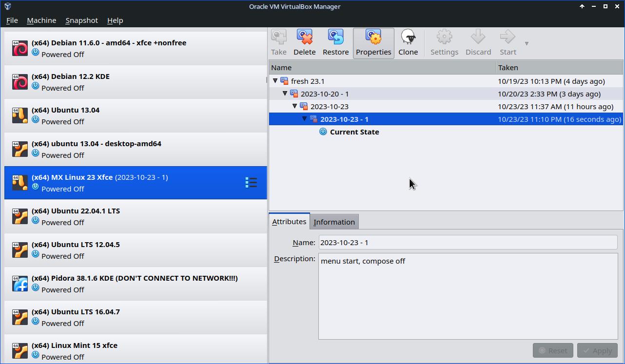Click the Take snapshot toolbar icon

click(x=279, y=43)
